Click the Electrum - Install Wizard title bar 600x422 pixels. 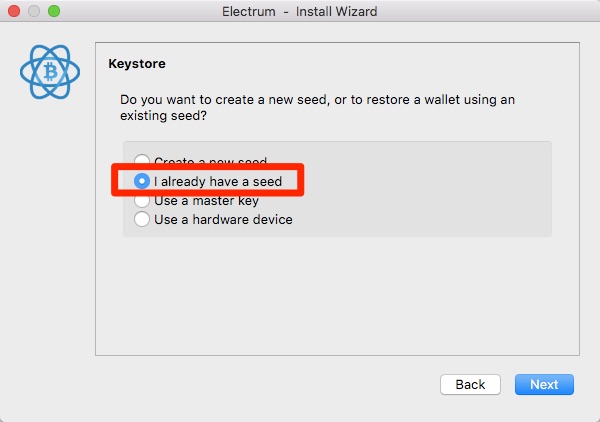[300, 11]
